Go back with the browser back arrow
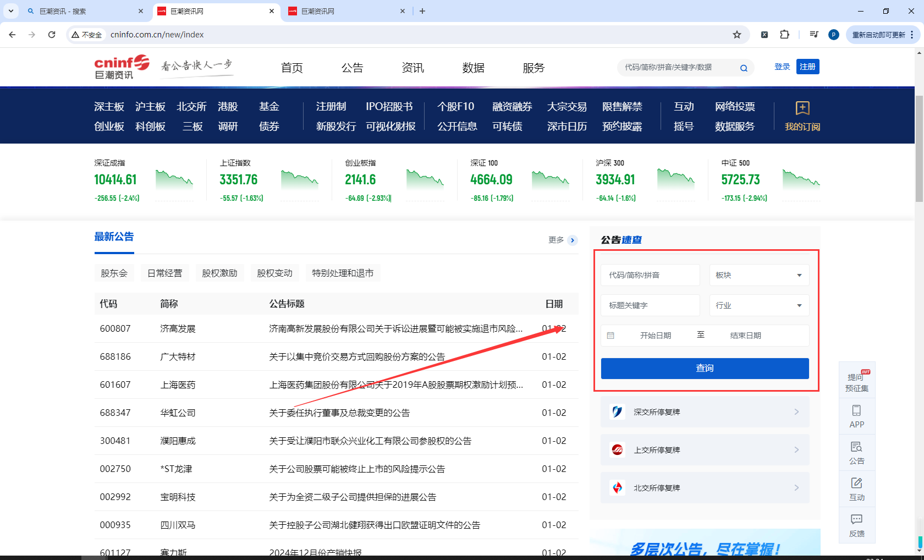924x560 pixels. 12,35
